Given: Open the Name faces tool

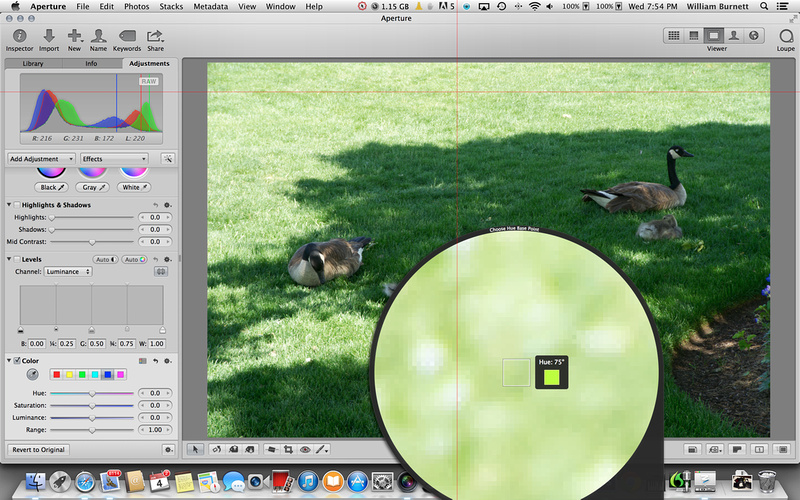Looking at the screenshot, I should point(98,40).
